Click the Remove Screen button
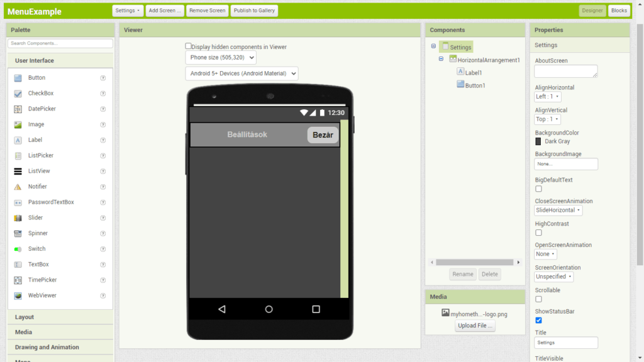 click(x=207, y=11)
